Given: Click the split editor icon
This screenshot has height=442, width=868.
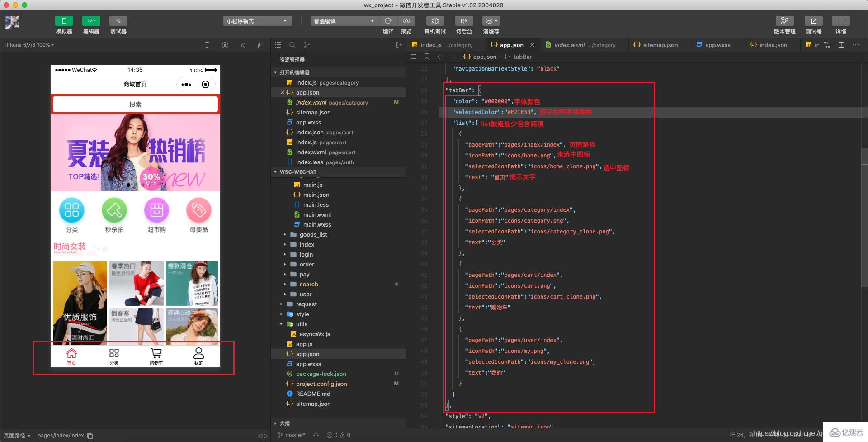Looking at the screenshot, I should click(x=841, y=45).
